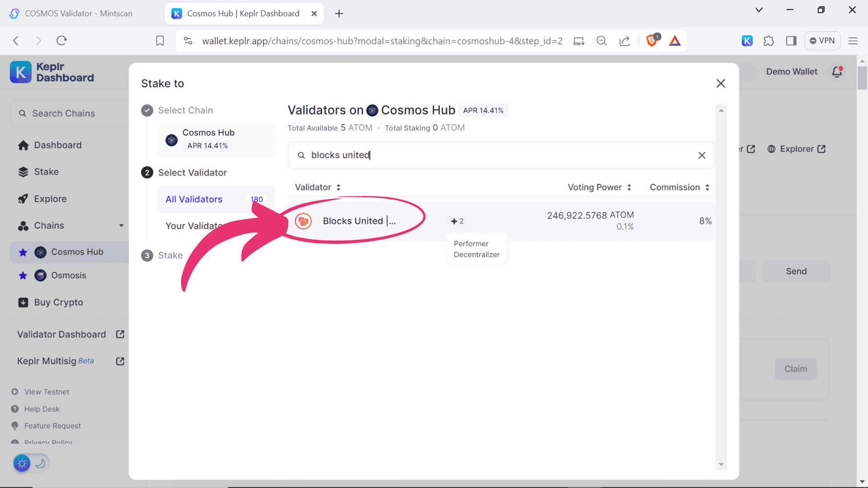Viewport: 868px width, 488px height.
Task: Open the browser extensions puzzle icon
Action: [x=769, y=41]
